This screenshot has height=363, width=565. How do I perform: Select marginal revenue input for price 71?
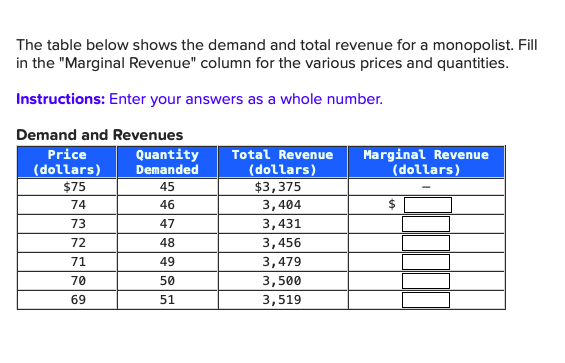(x=426, y=262)
